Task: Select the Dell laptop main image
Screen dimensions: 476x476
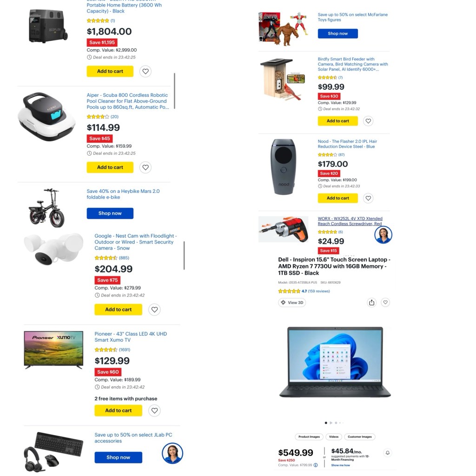Action: pos(335,362)
